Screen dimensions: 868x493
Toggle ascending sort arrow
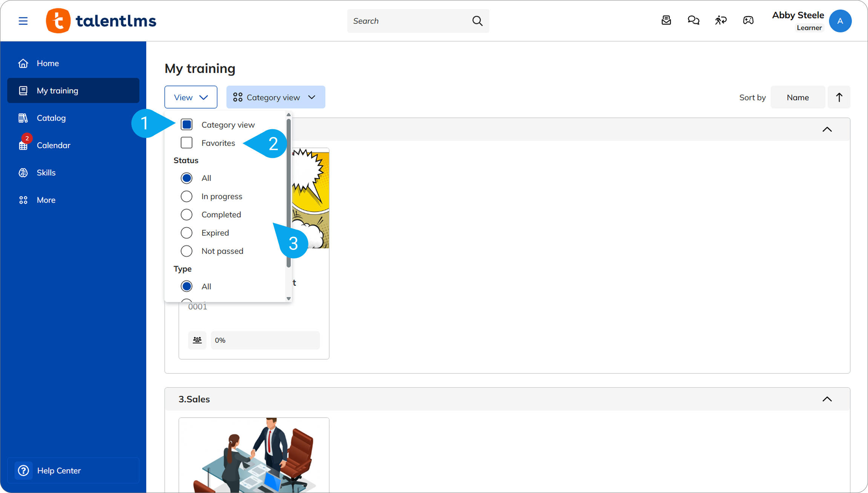pos(839,97)
